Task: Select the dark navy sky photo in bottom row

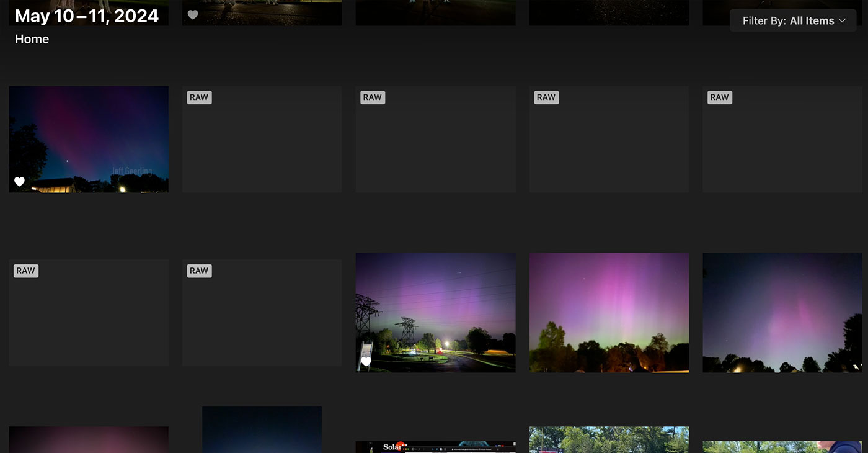Action: 262,430
